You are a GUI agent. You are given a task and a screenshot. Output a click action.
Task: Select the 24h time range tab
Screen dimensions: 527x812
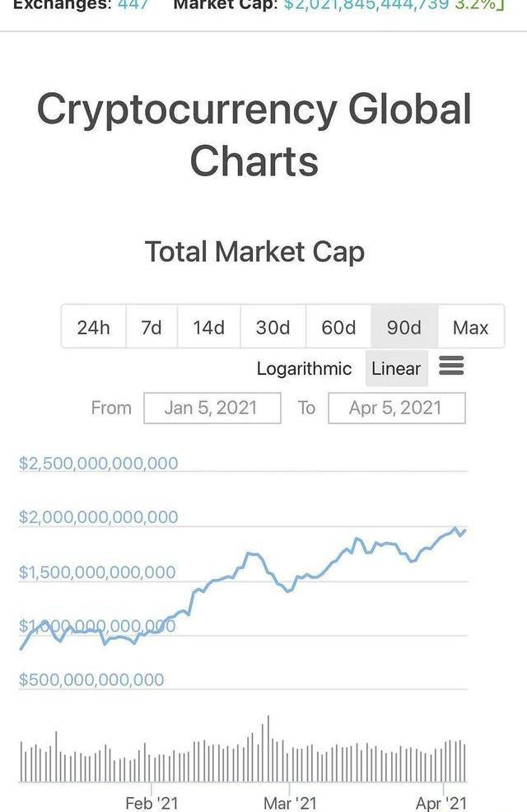94,327
